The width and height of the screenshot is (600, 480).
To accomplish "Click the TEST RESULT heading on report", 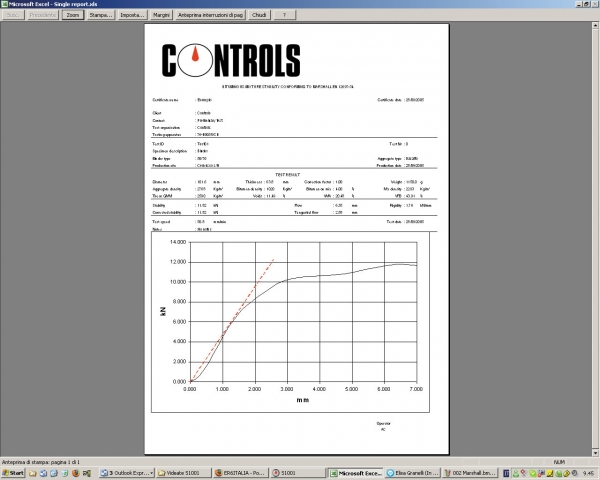I will coord(287,175).
